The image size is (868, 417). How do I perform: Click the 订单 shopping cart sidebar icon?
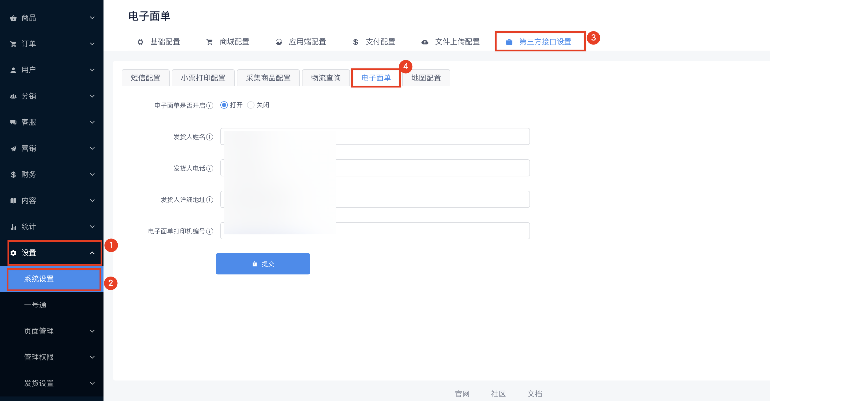pos(13,44)
